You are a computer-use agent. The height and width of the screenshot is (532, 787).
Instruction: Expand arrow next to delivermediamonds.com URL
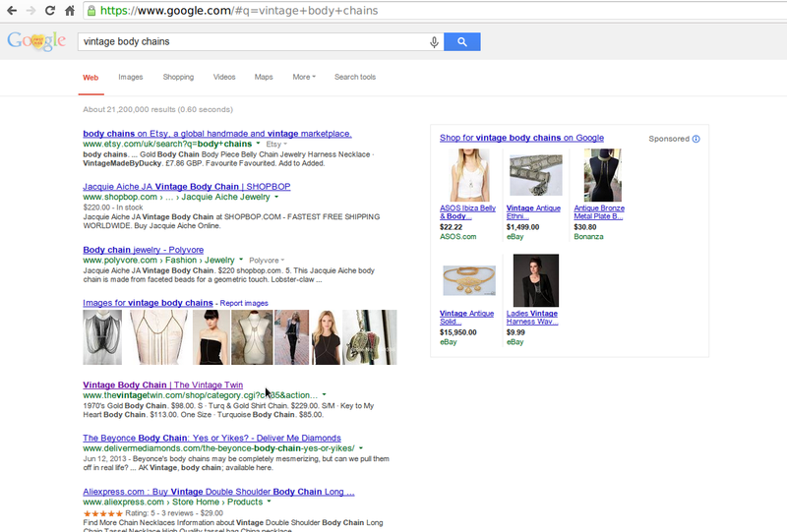click(361, 448)
